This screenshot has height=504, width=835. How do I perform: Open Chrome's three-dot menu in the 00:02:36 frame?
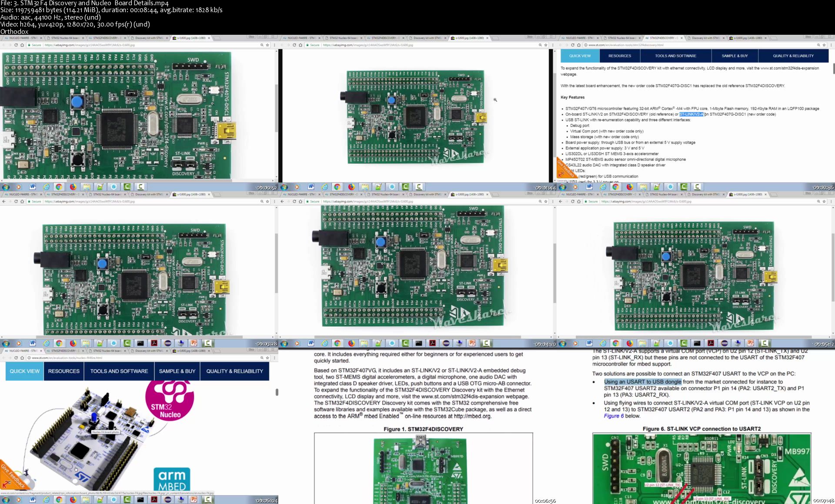(x=831, y=45)
